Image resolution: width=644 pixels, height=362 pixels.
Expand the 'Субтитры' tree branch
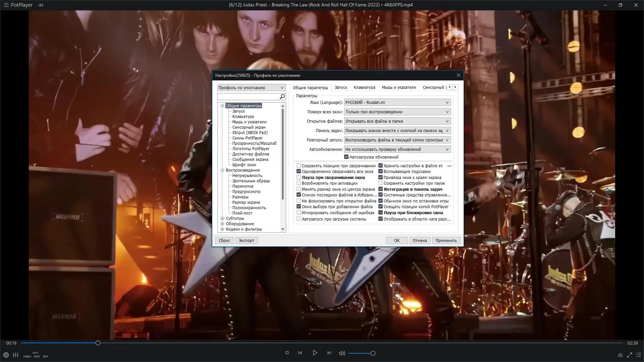(222, 218)
